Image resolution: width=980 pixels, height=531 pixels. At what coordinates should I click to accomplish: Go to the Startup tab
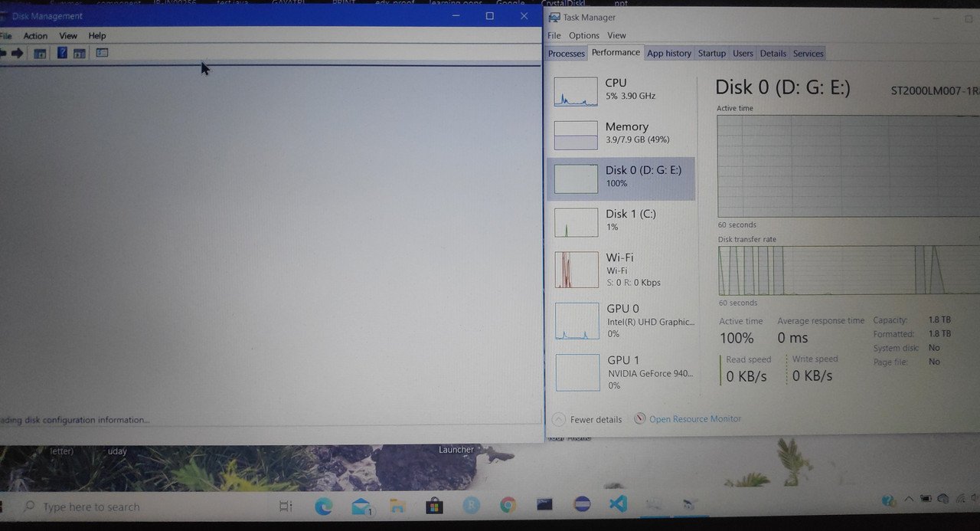pos(711,54)
